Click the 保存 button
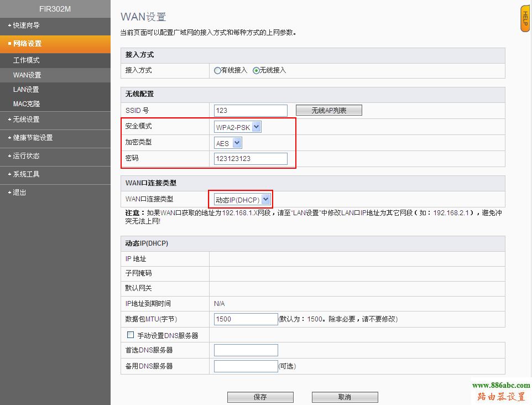 tap(260, 397)
